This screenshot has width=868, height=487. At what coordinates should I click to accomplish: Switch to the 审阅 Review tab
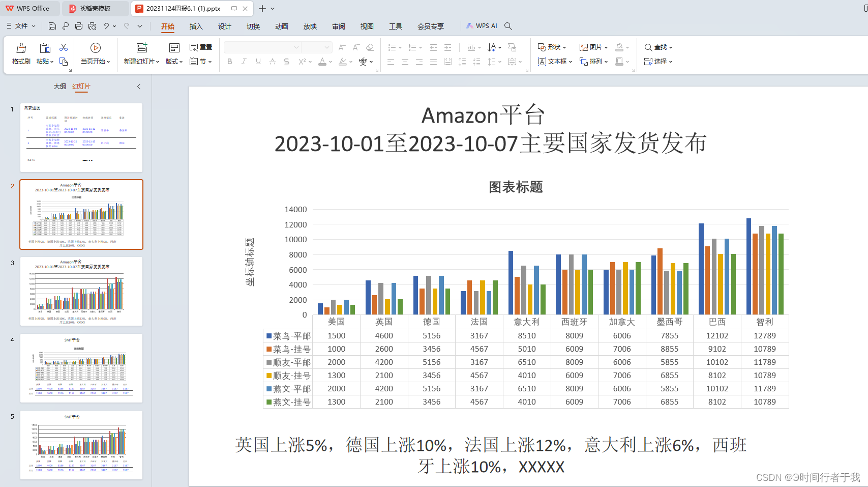pos(339,26)
